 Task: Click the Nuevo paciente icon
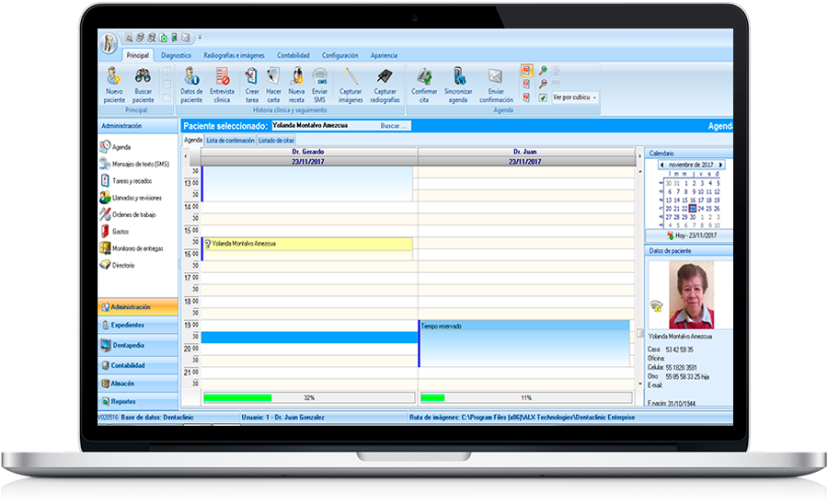(x=114, y=81)
